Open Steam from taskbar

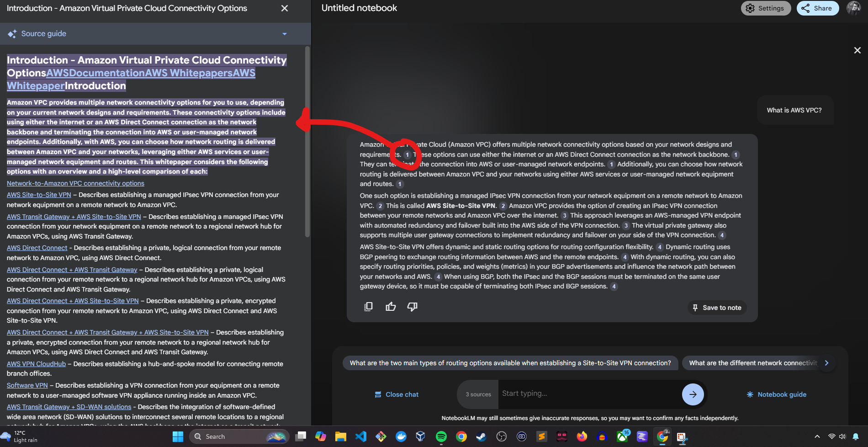click(482, 436)
